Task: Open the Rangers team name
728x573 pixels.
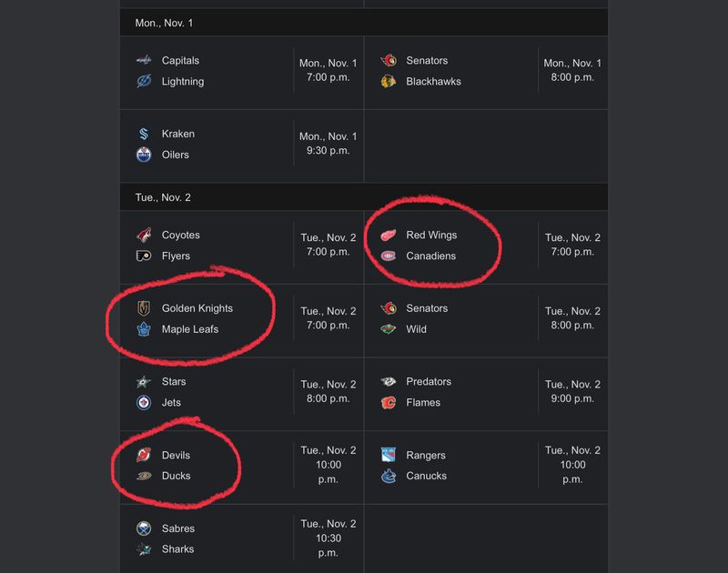Action: (x=426, y=455)
